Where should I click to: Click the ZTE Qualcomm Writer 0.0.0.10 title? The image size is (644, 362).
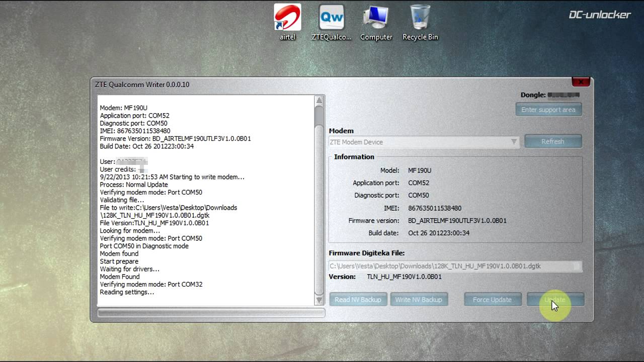click(x=142, y=84)
